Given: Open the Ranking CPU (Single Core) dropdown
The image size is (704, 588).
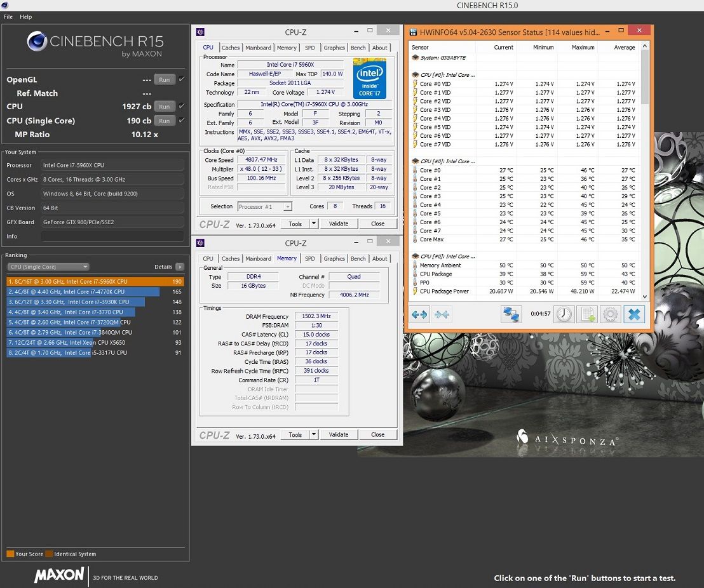Looking at the screenshot, I should click(48, 267).
